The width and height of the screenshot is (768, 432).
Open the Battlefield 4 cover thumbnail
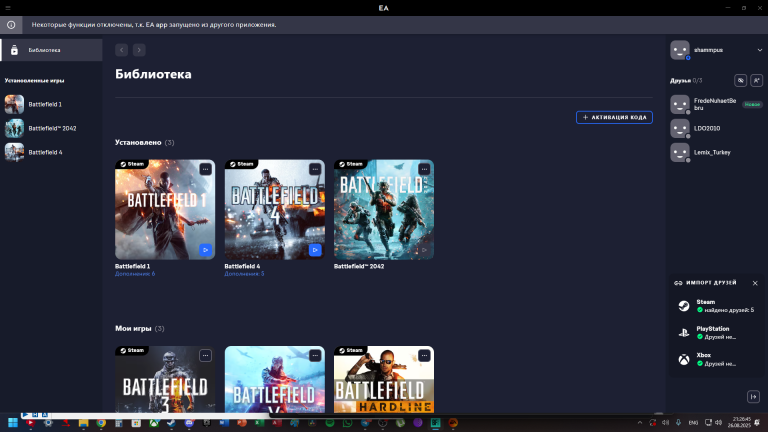(x=275, y=210)
